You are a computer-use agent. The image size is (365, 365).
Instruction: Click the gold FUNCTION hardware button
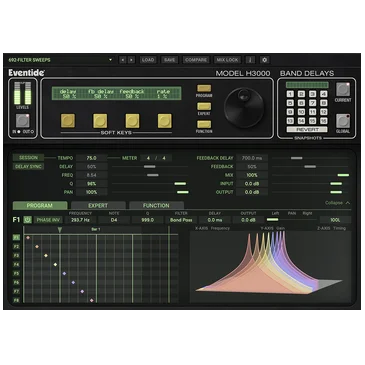pos(204,124)
